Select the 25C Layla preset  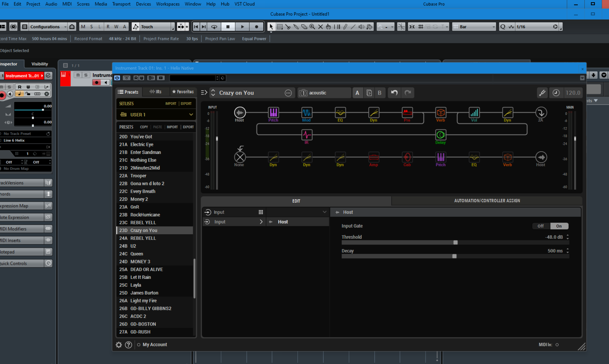point(136,285)
